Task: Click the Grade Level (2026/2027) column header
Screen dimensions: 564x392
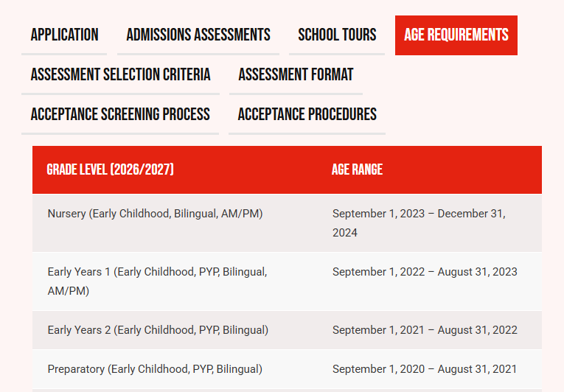Action: [x=110, y=169]
